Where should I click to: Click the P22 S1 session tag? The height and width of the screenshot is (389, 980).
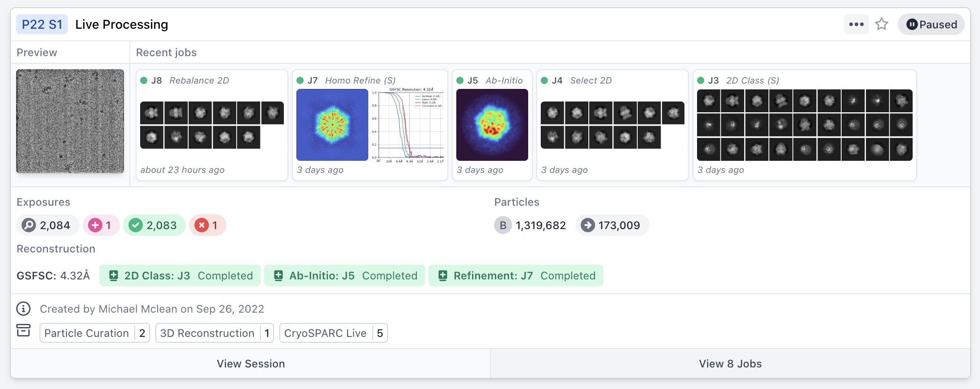click(42, 24)
